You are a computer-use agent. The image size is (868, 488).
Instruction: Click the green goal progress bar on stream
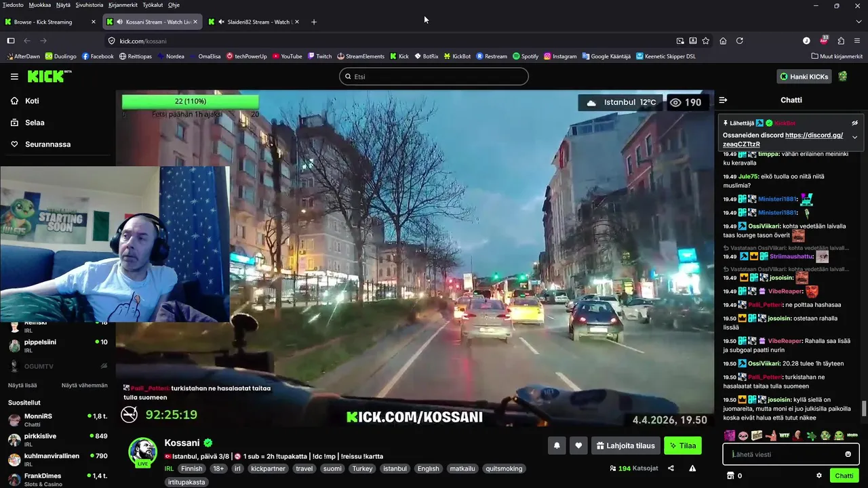click(190, 102)
